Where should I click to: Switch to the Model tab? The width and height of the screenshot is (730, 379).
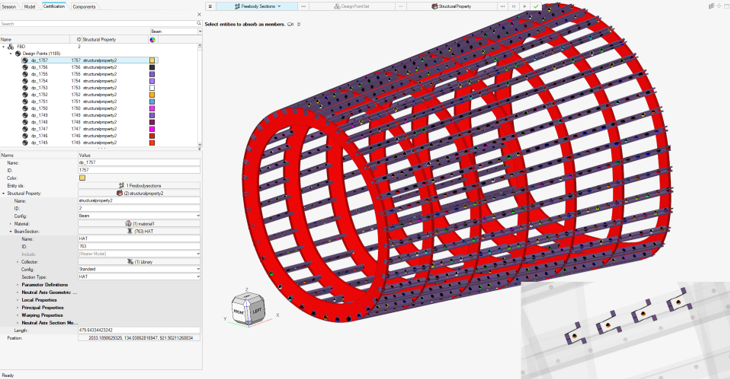point(29,7)
